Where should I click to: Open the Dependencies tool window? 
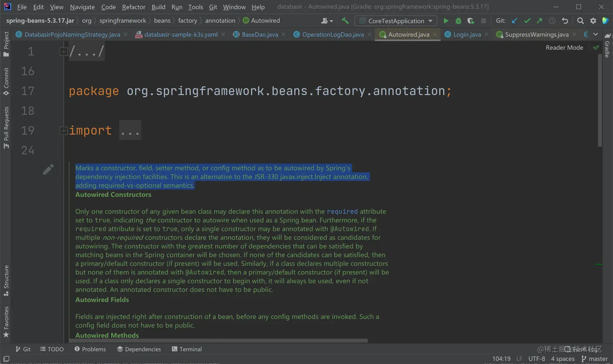(x=139, y=349)
